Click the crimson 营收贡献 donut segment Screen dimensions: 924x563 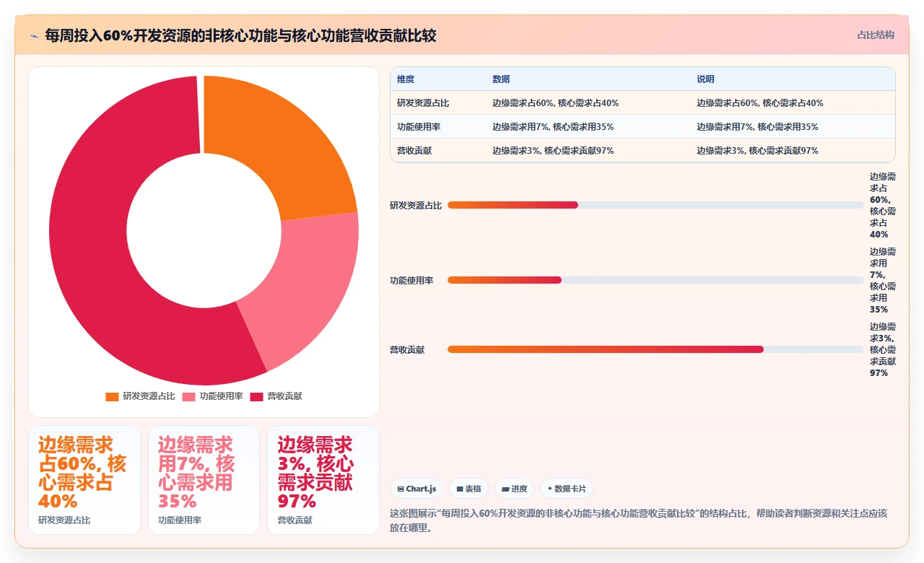tap(101, 231)
